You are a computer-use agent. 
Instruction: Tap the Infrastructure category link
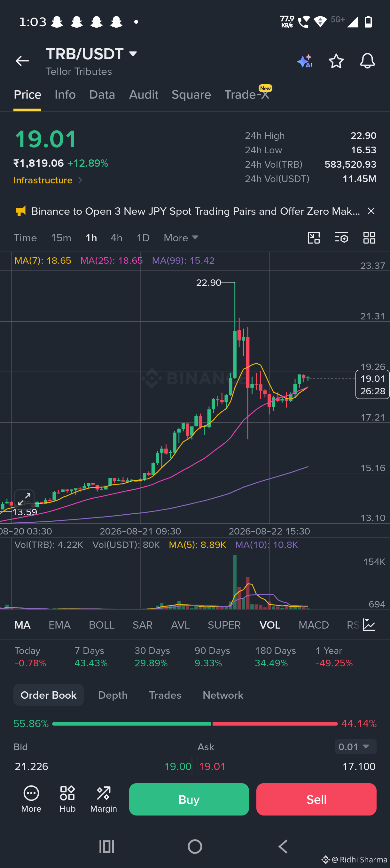tap(43, 180)
